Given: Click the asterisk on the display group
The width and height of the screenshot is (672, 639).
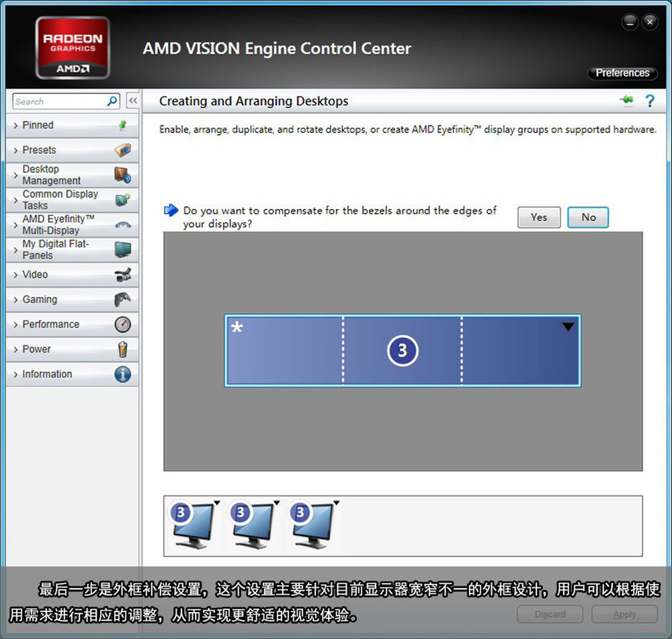Looking at the screenshot, I should coord(237,328).
